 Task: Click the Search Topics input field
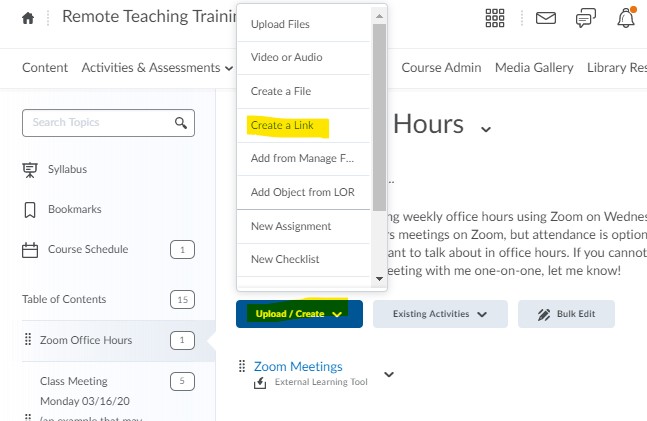[x=98, y=123]
